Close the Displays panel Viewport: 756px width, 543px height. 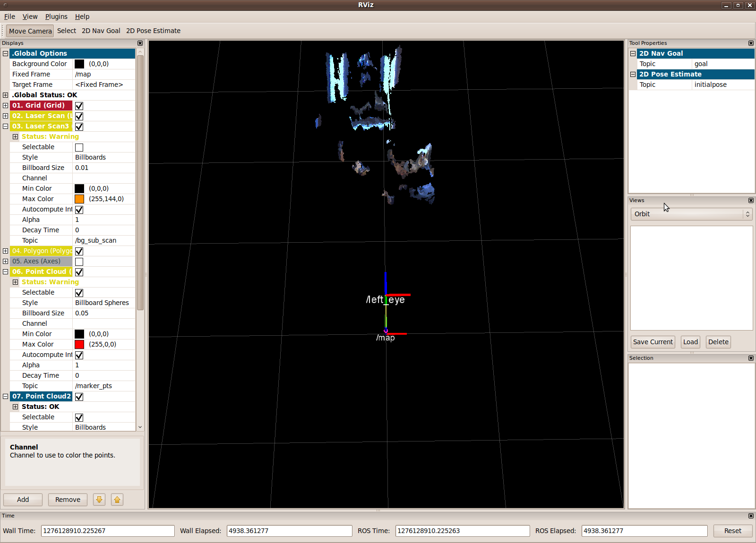[x=140, y=43]
